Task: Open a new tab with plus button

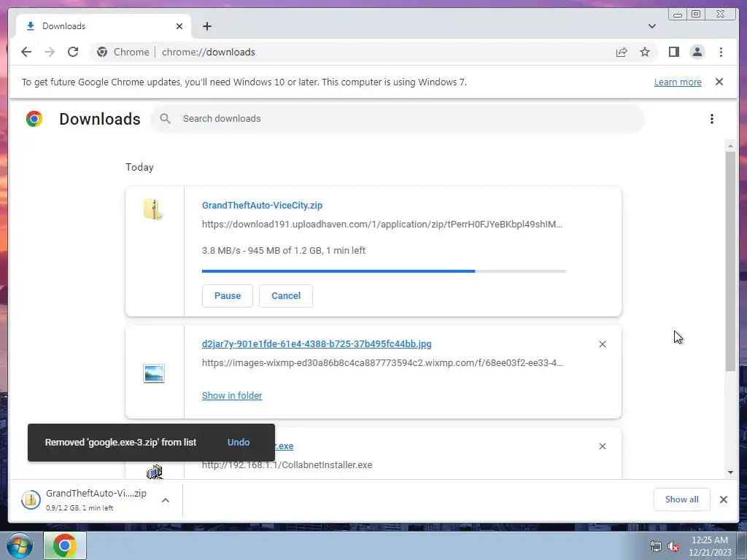Action: [206, 26]
